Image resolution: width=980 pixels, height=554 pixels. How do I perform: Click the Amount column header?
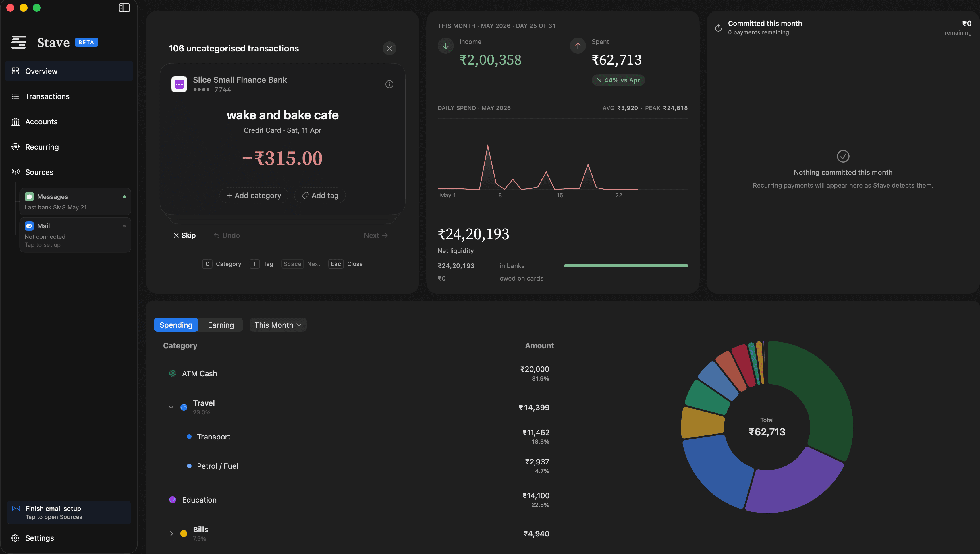point(539,345)
